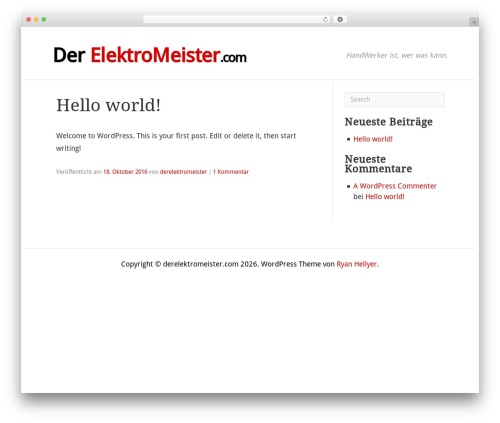Open the Hello world! post heading
This screenshot has height=423, width=500.
108,105
